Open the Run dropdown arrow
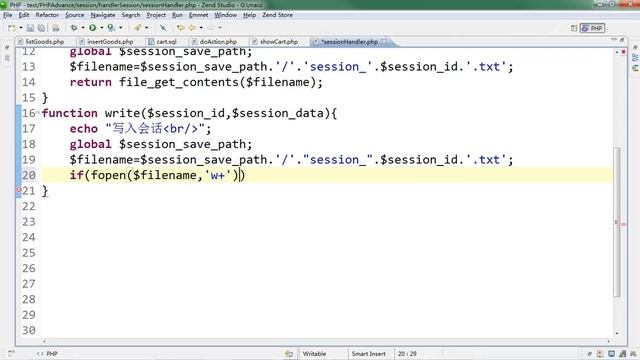The image size is (640, 360). tap(102, 28)
